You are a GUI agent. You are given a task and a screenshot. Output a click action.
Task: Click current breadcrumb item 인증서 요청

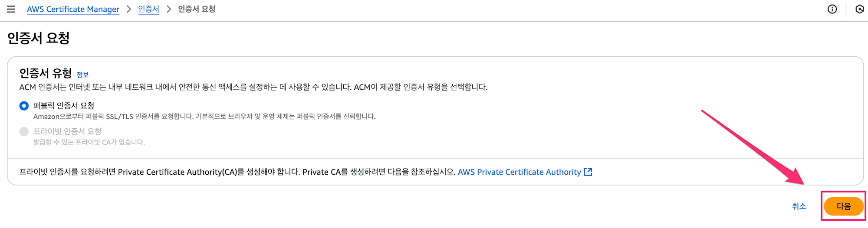[x=197, y=9]
